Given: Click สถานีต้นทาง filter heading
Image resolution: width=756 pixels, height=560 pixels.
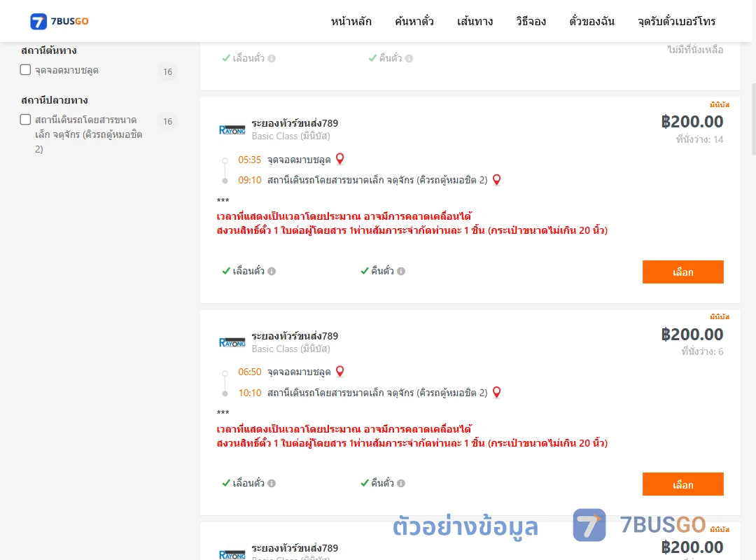Looking at the screenshot, I should [49, 50].
